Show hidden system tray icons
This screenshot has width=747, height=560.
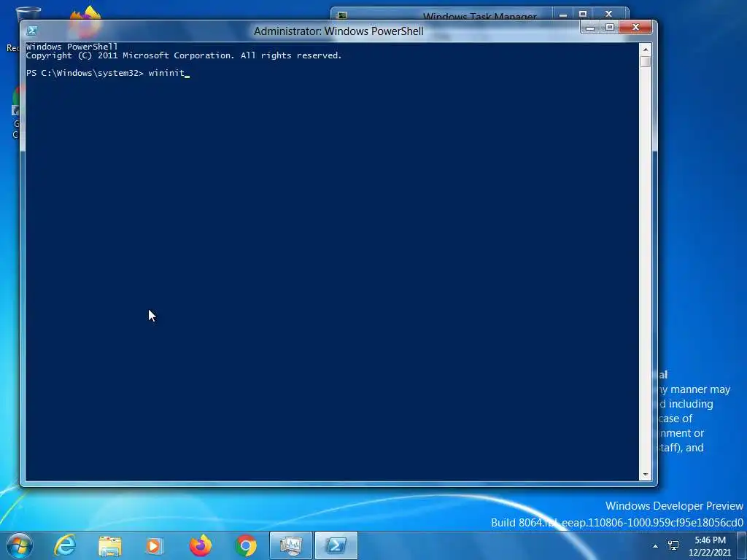coord(656,546)
